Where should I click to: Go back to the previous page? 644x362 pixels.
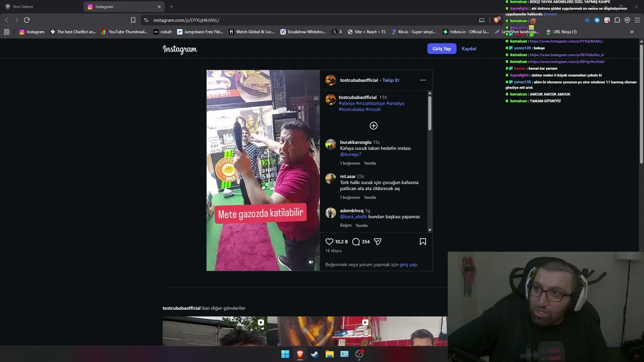(x=7, y=20)
